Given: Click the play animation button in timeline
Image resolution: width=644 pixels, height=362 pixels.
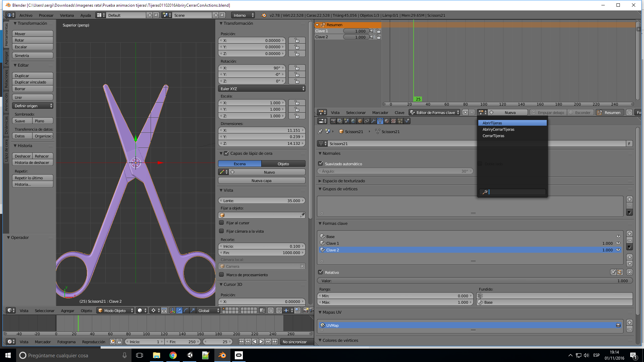Looking at the screenshot, I should click(x=261, y=342).
